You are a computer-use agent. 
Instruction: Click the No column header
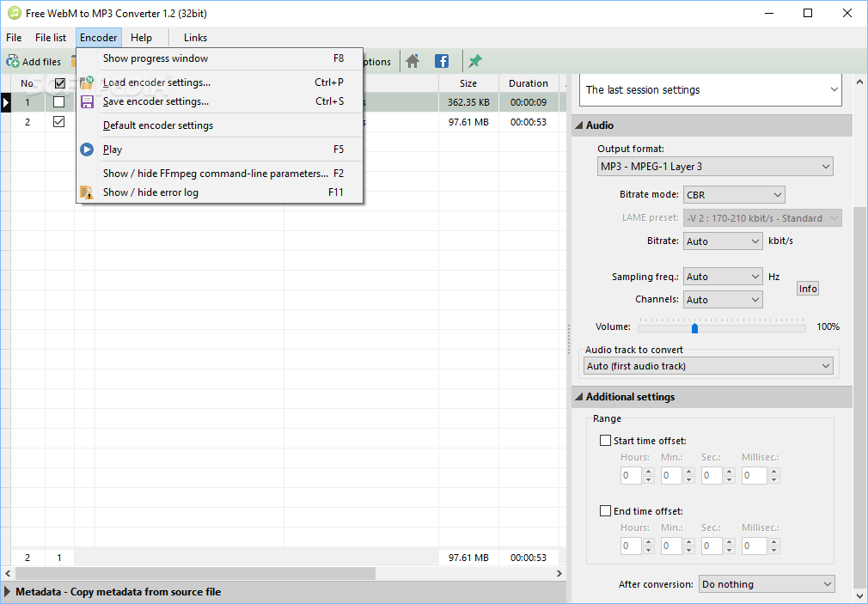tap(28, 83)
